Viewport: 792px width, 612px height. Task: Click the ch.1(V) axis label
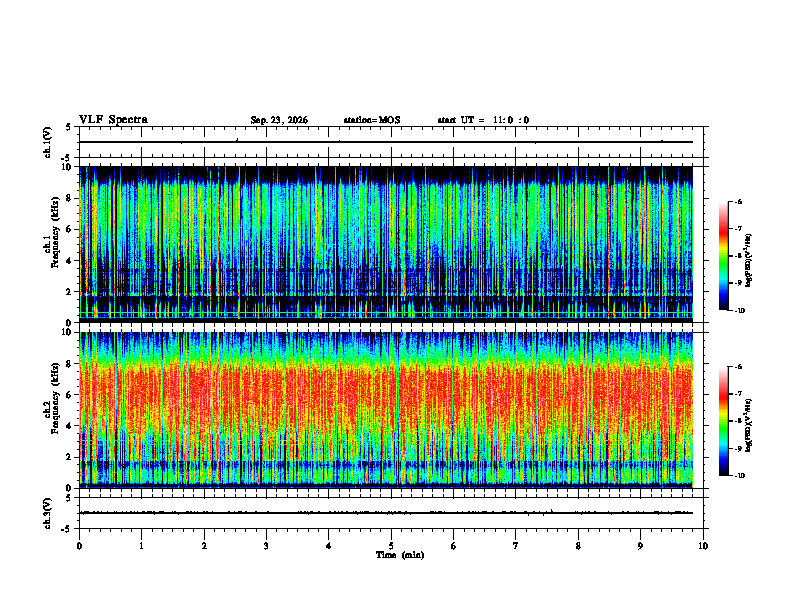[x=48, y=142]
